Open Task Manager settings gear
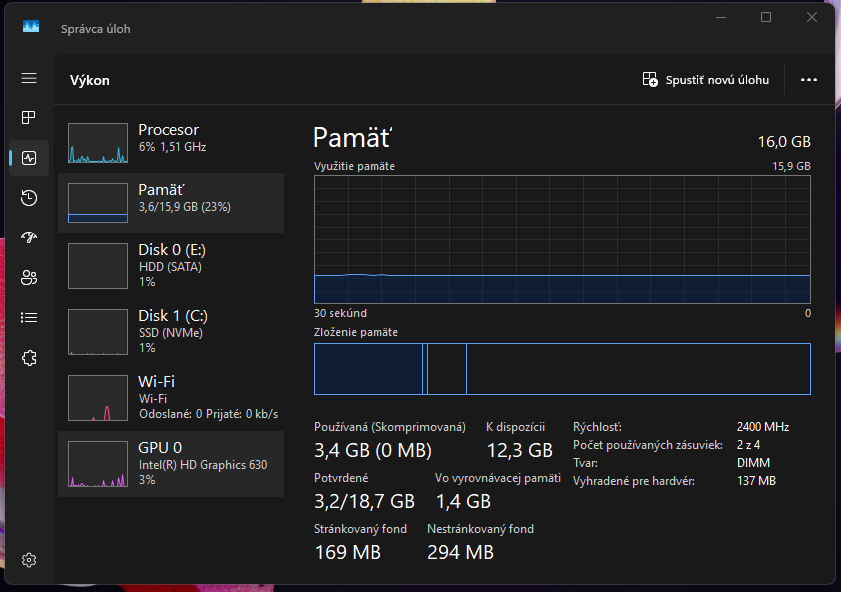Viewport: 841px width, 592px height. click(x=29, y=560)
